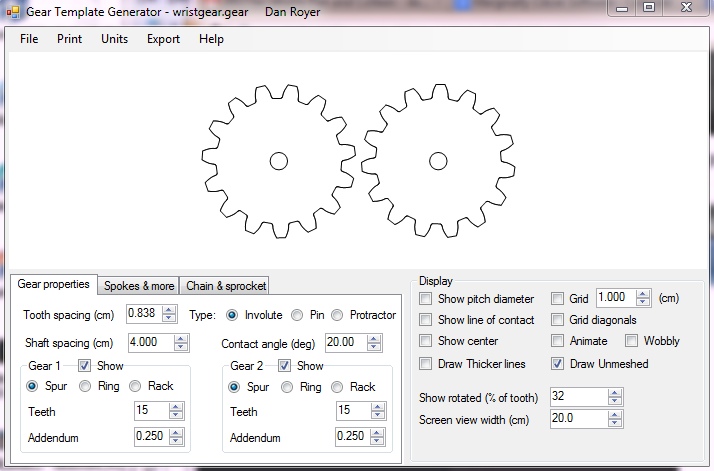Click the Shaft spacing value field
The image size is (714, 471).
151,343
